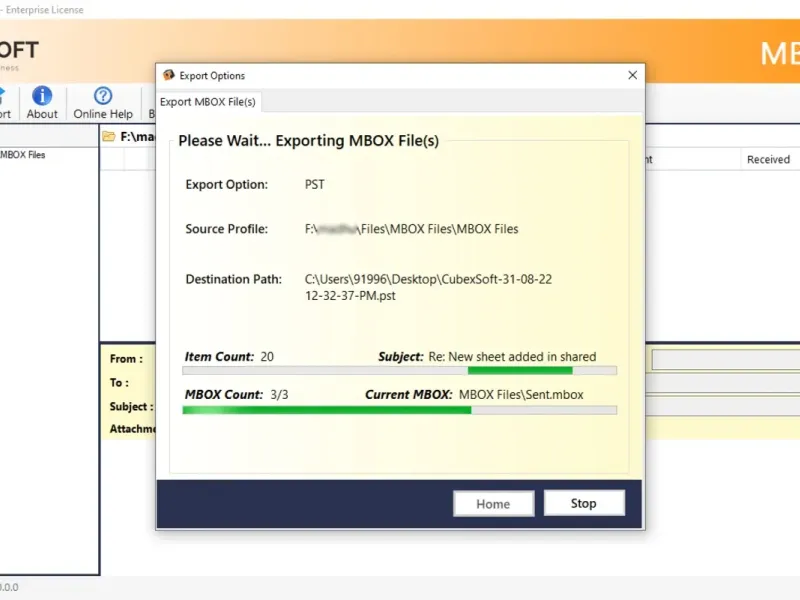
Task: Click the Received column header
Action: click(768, 159)
